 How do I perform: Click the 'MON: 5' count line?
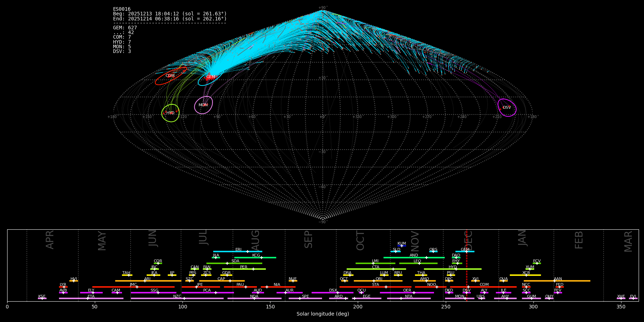point(122,47)
